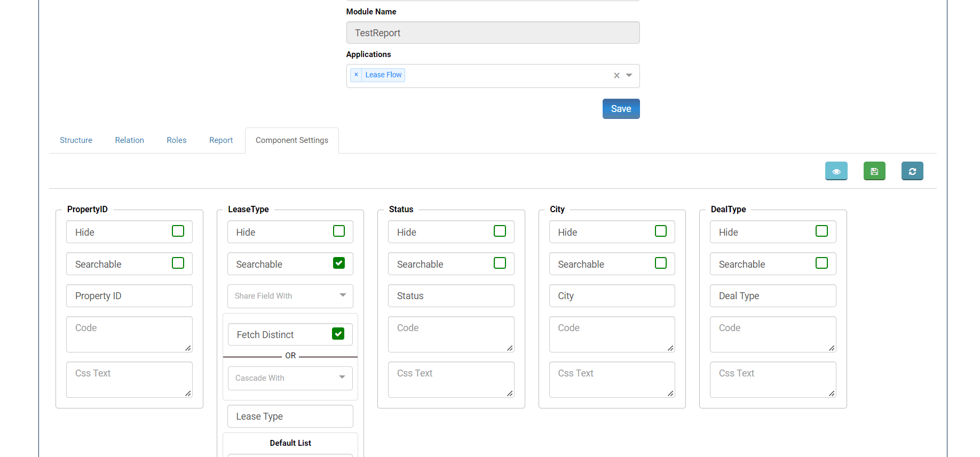Edit the Deal Type label field
The width and height of the screenshot is (980, 457).
[773, 296]
